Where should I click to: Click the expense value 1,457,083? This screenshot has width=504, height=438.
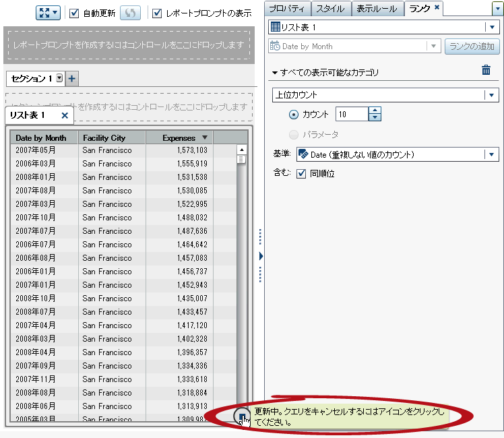(192, 258)
